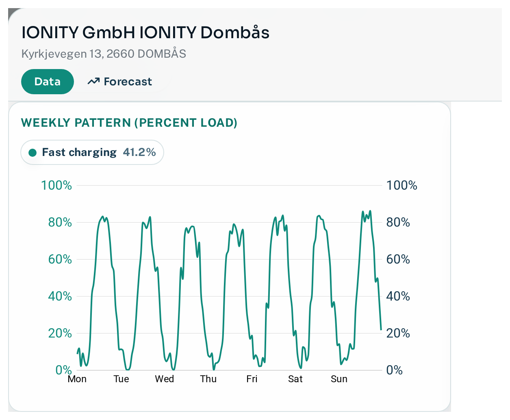Open the Forecast tab
The width and height of the screenshot is (510, 420).
point(119,82)
